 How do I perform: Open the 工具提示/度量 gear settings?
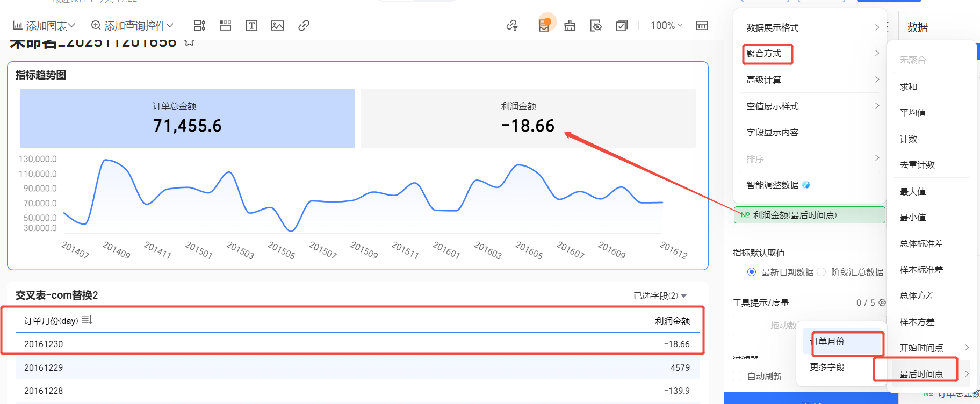(x=882, y=302)
